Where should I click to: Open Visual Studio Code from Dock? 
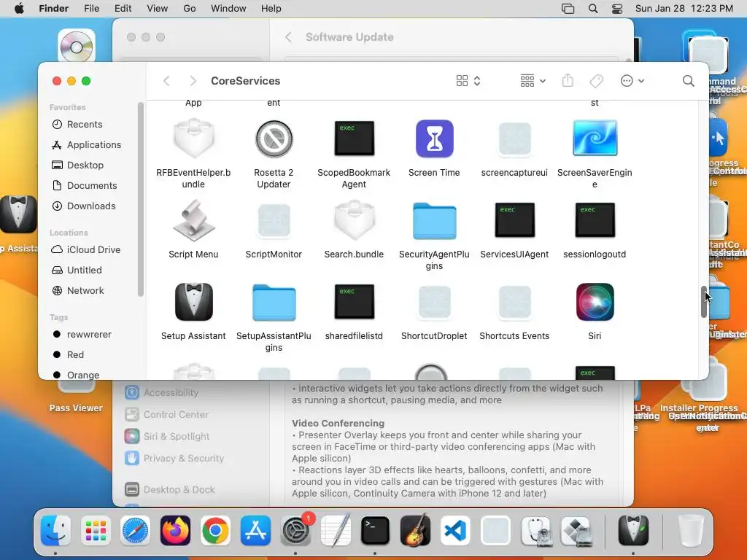[x=455, y=530]
